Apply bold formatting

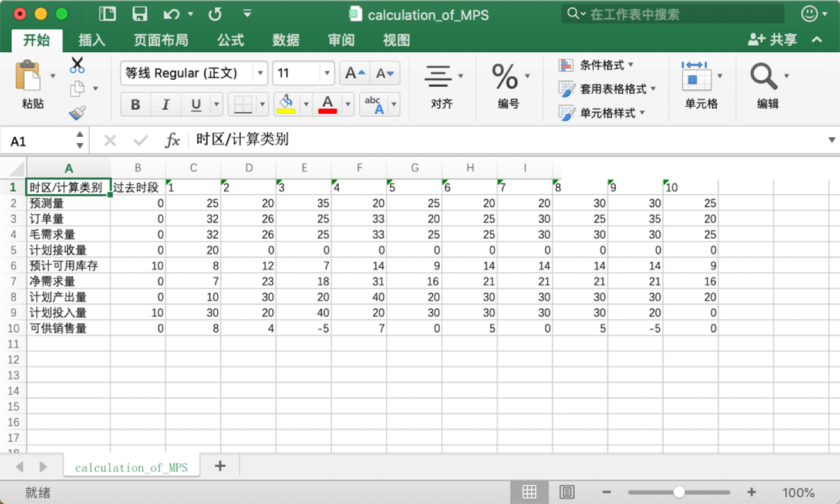[x=135, y=104]
